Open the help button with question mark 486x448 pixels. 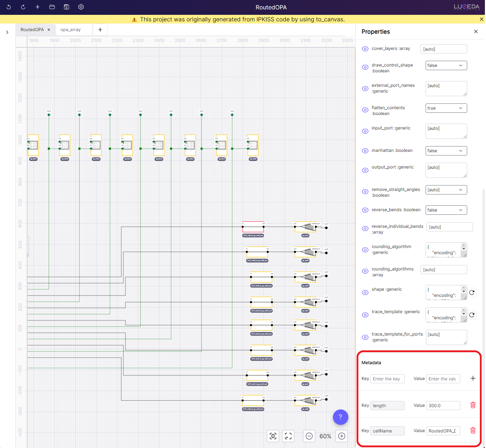(340, 417)
